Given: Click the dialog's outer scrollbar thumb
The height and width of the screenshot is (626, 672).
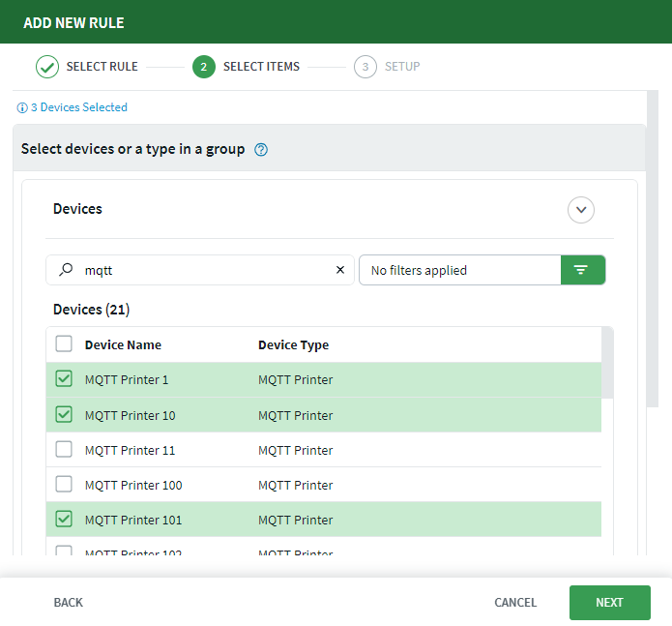Looking at the screenshot, I should point(653,249).
